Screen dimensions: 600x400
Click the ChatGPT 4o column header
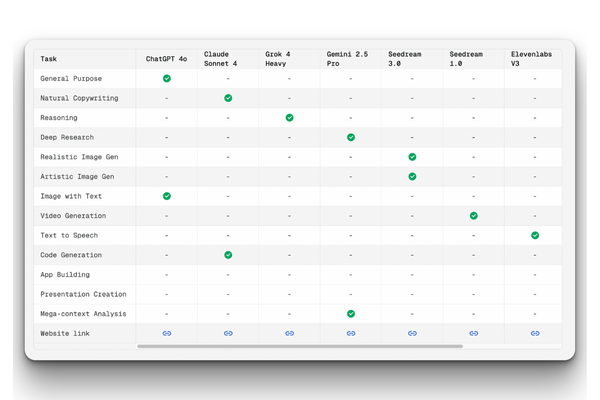(166, 59)
